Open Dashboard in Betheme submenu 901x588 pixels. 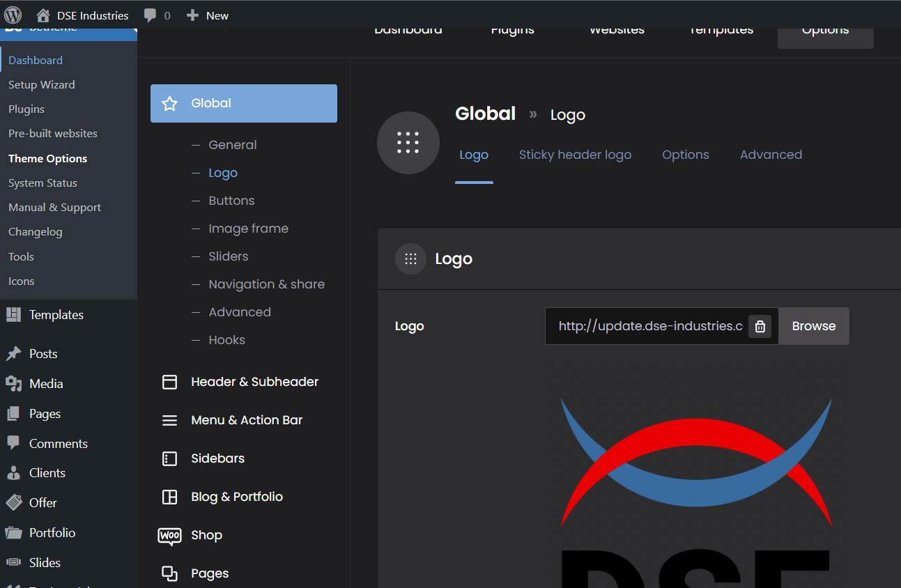coord(36,60)
